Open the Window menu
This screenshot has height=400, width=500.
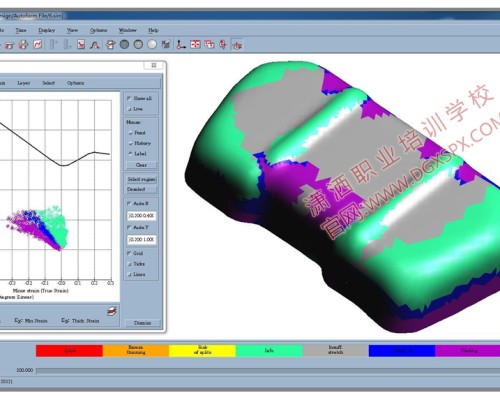coord(128,30)
